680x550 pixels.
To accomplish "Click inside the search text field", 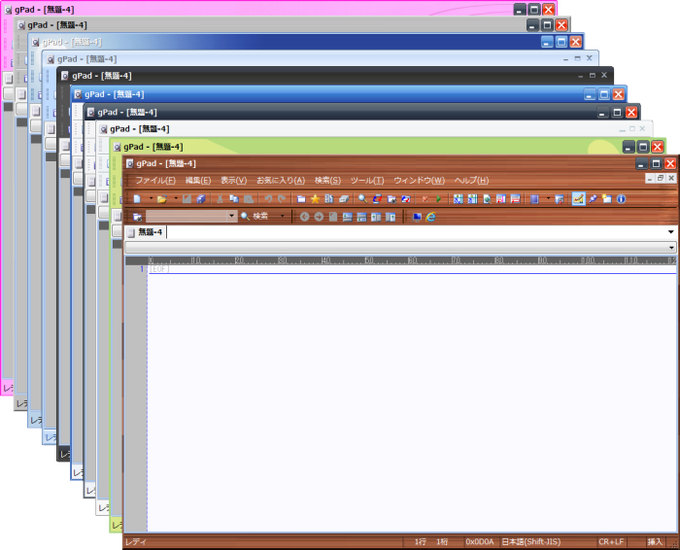I will (x=186, y=216).
